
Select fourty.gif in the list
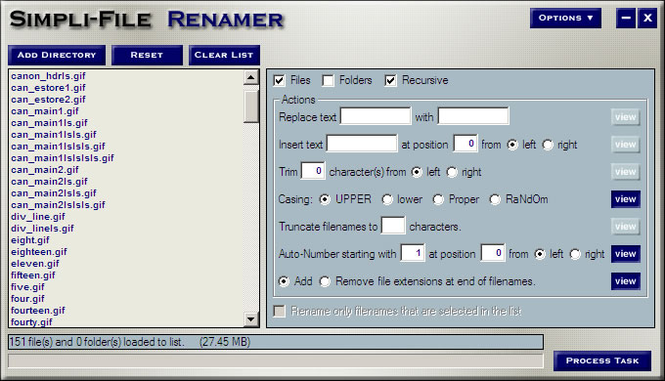pos(31,322)
